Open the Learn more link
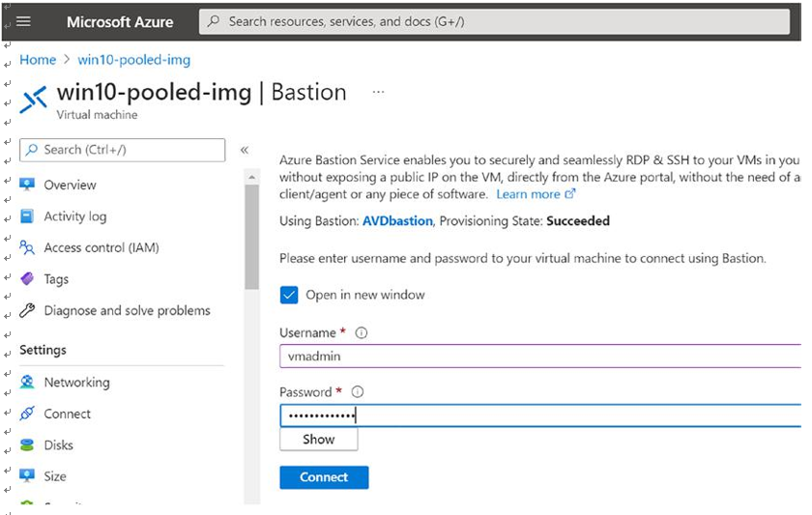The image size is (812, 515). pos(528,194)
